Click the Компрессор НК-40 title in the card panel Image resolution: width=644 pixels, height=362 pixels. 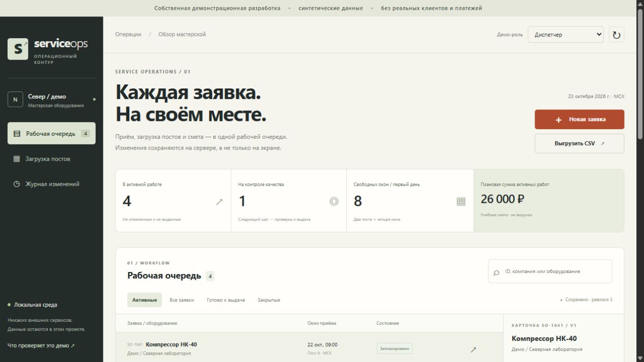544,339
